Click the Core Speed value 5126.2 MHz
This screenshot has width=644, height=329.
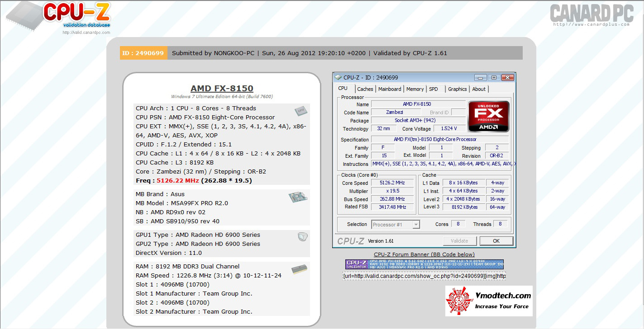point(392,183)
